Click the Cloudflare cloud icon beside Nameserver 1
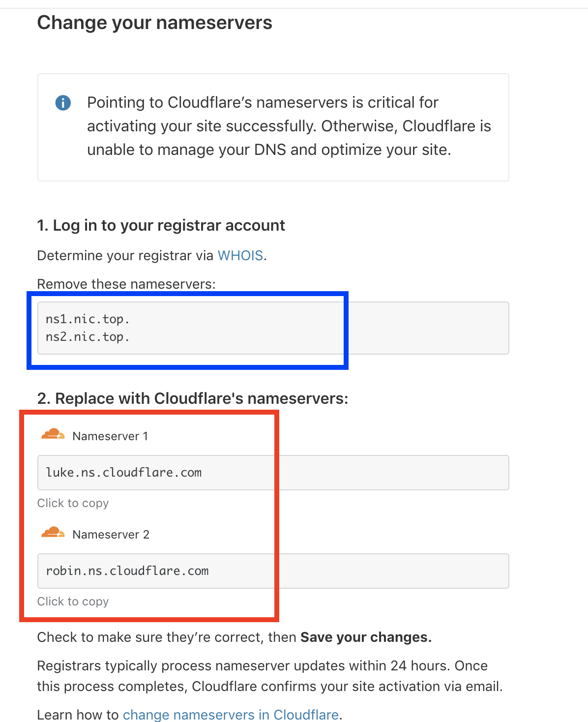588x722 pixels. (53, 434)
